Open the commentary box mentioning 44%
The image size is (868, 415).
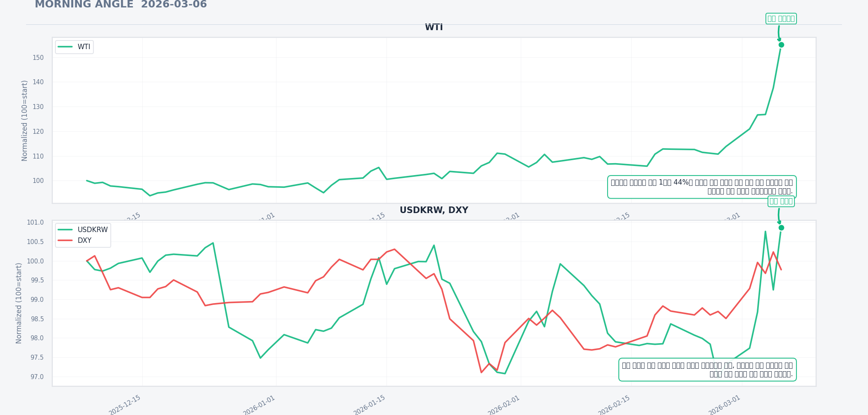(702, 187)
